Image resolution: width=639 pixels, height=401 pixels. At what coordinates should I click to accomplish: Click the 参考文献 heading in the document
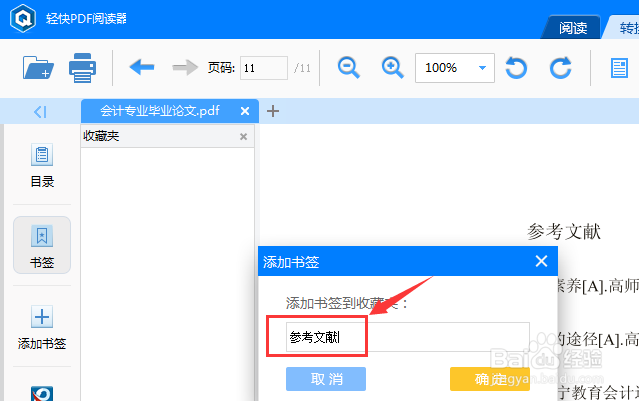[564, 231]
